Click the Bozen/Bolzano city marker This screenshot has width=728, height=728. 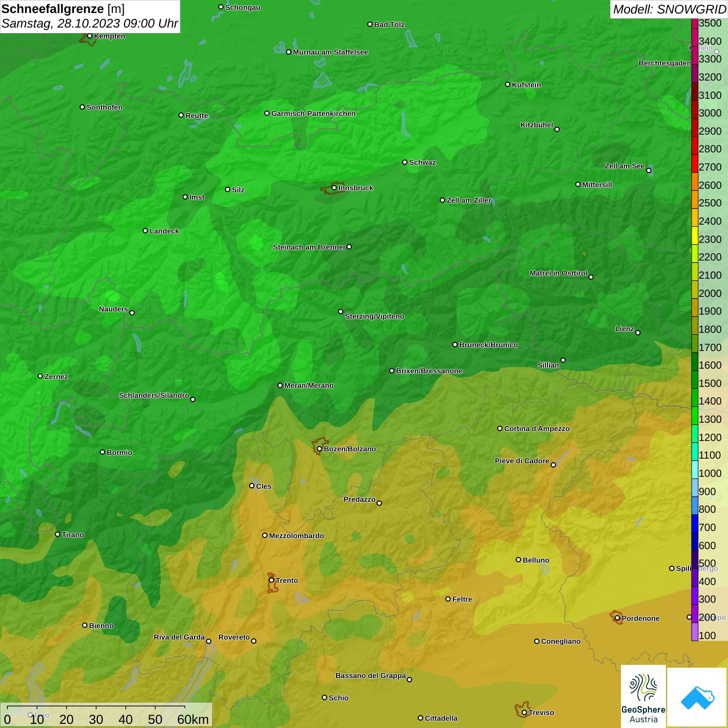click(319, 449)
